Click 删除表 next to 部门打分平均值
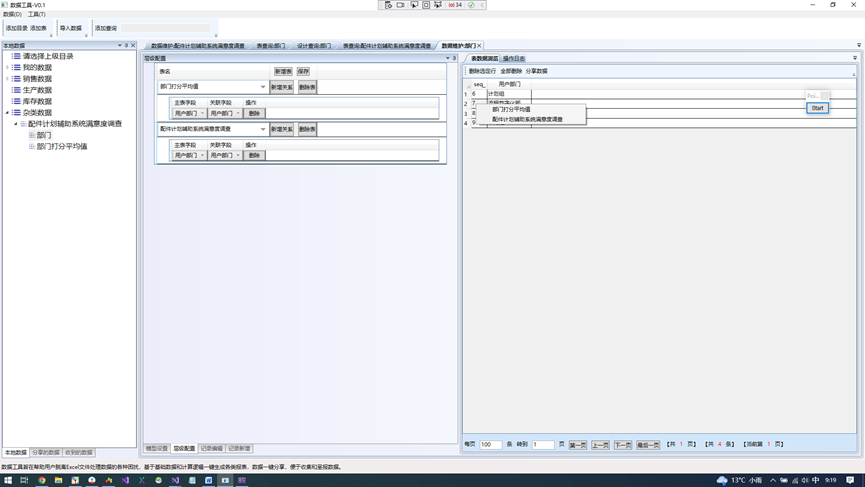Screen dimensions: 865x487 (x=307, y=87)
